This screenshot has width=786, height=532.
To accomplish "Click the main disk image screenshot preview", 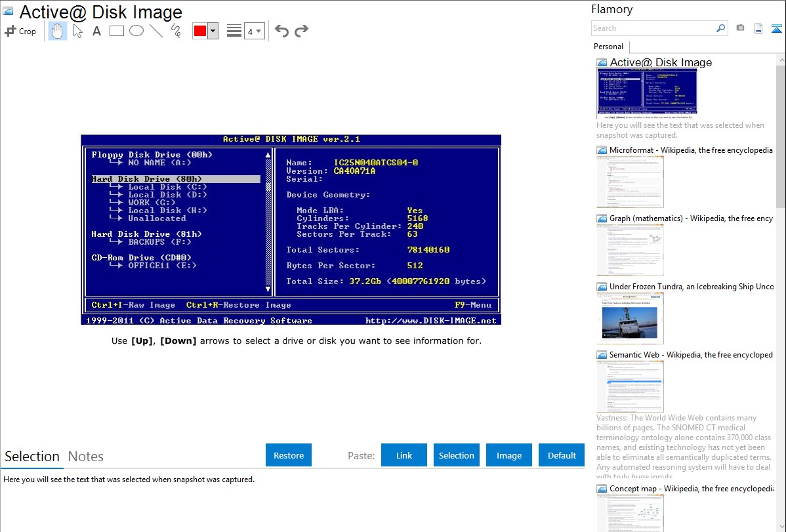I will pos(291,230).
